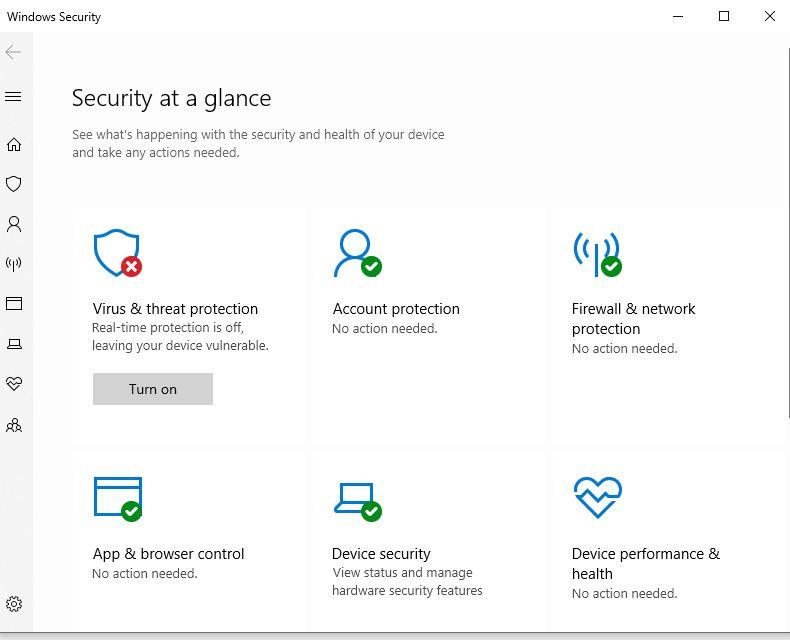Image resolution: width=790 pixels, height=640 pixels.
Task: Go to Home in sidebar
Action: (x=14, y=145)
